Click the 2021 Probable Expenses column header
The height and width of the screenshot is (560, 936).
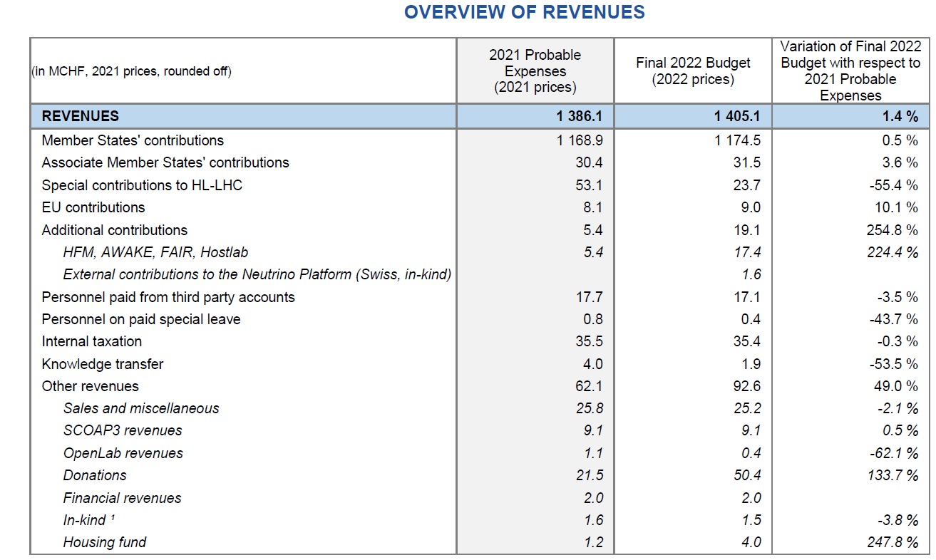[x=535, y=71]
